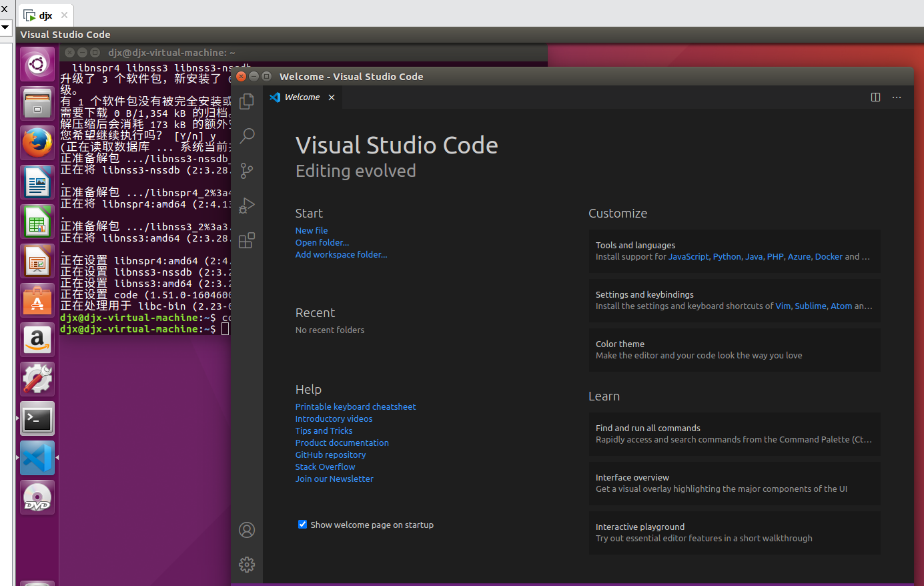Screen dimensions: 924x586
Task: Click the Open folder... link
Action: point(322,242)
